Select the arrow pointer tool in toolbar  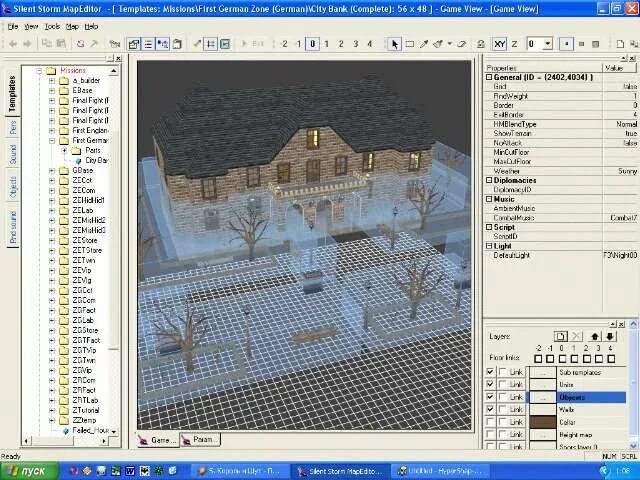[x=394, y=44]
